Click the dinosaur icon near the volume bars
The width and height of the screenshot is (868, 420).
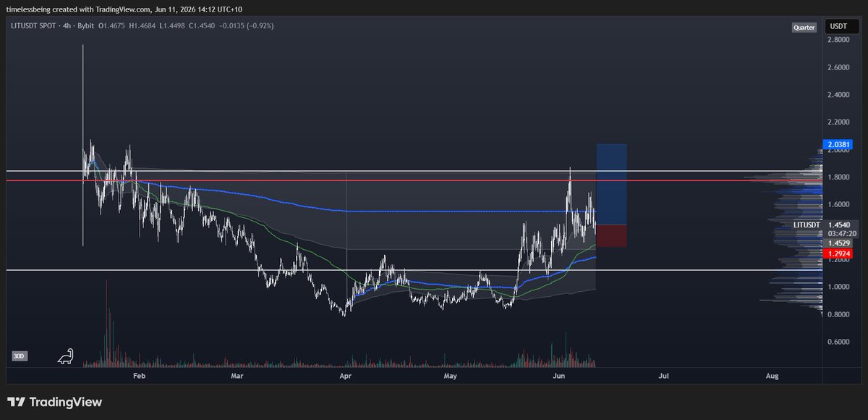tap(67, 357)
